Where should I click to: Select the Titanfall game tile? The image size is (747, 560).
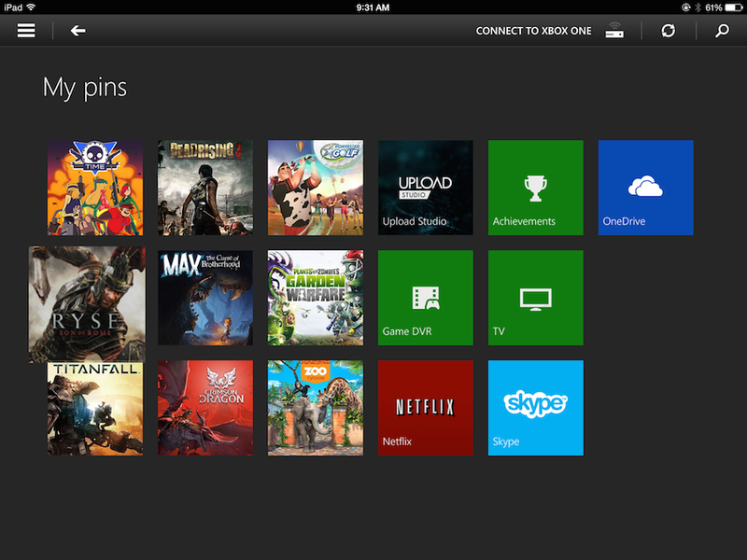95,409
